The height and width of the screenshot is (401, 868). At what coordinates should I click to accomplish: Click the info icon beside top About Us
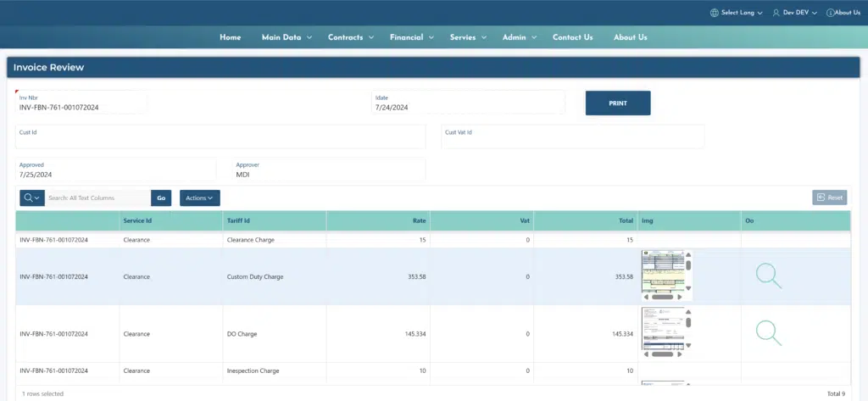pyautogui.click(x=830, y=13)
